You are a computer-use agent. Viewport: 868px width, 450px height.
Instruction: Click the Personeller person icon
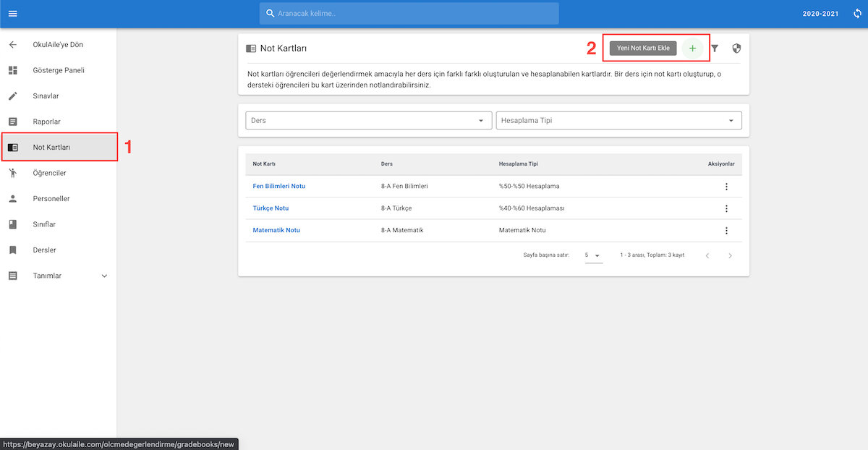[12, 198]
